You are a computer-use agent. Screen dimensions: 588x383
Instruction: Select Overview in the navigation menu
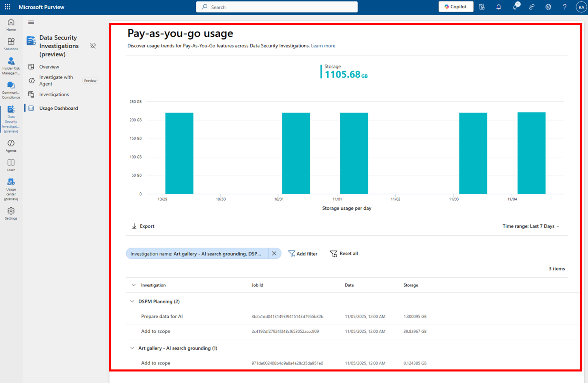[x=49, y=67]
